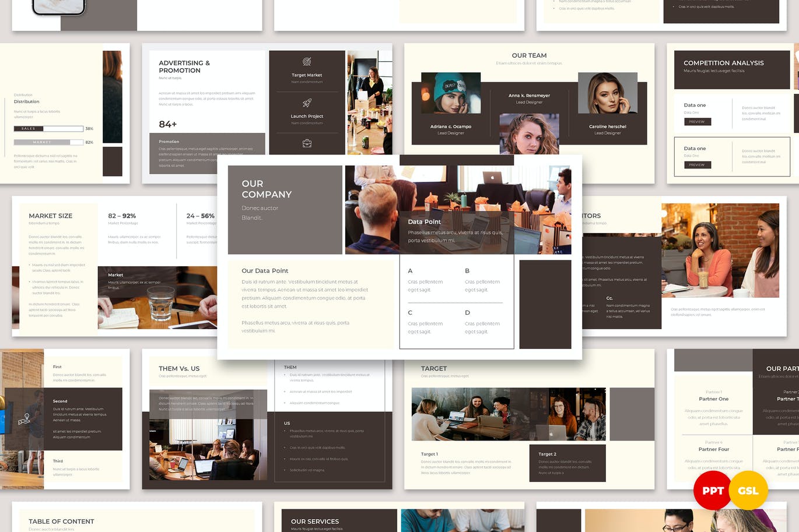The width and height of the screenshot is (799, 532).
Task: Click the Target Market bullseye icon
Action: [x=307, y=62]
